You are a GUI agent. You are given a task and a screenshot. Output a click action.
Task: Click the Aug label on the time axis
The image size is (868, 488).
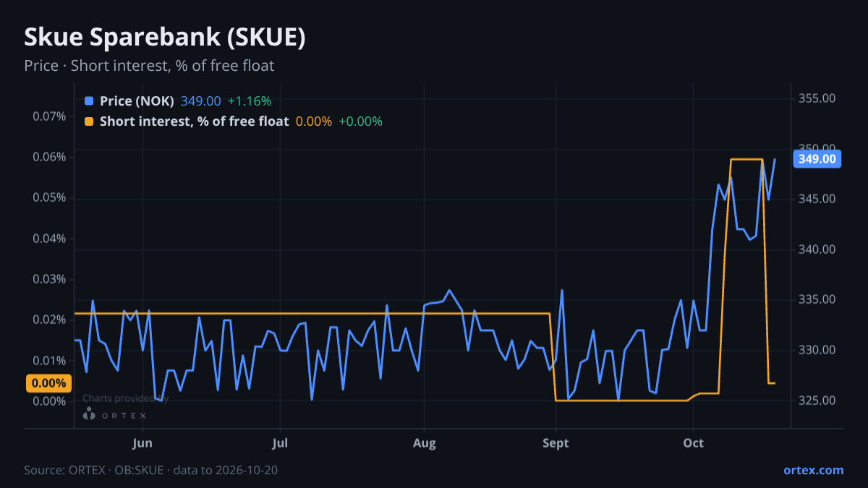425,443
